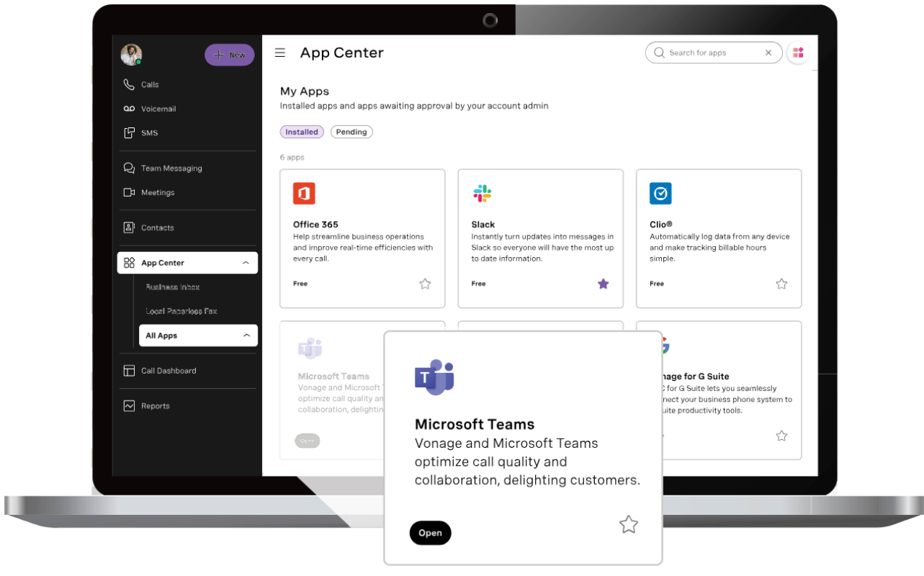Open the Office 365 app title

point(315,225)
